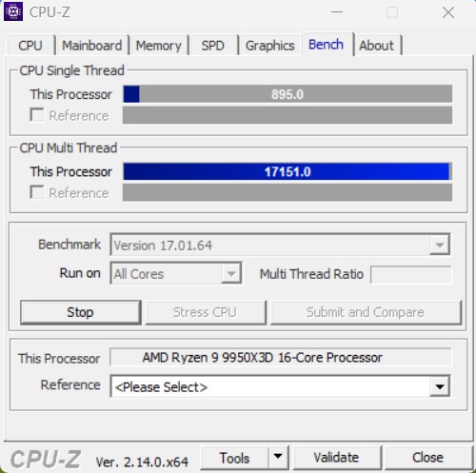The height and width of the screenshot is (473, 476).
Task: Enable the Multi Thread Reference checkbox
Action: pos(37,192)
